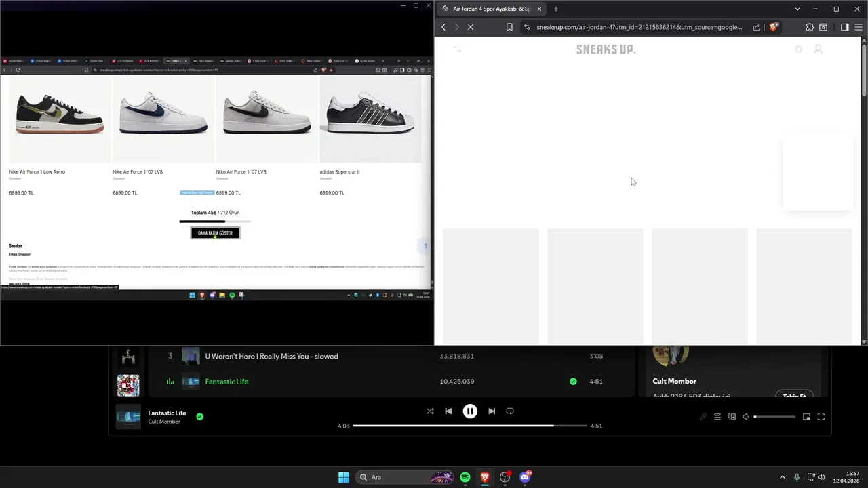Viewport: 868px width, 488px height.
Task: Open the Extensions puzzle icon in Brave
Action: point(810,27)
